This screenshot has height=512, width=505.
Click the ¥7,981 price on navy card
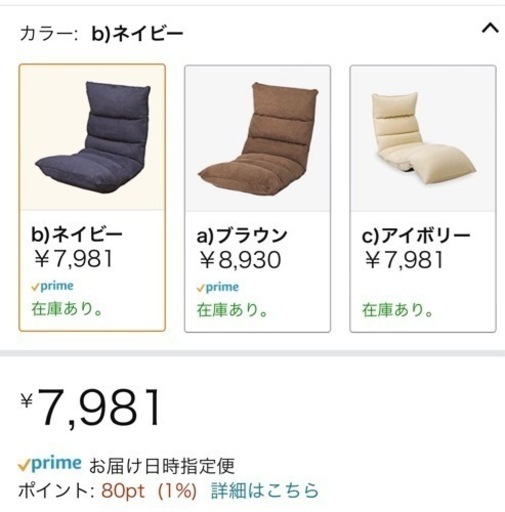tap(73, 259)
